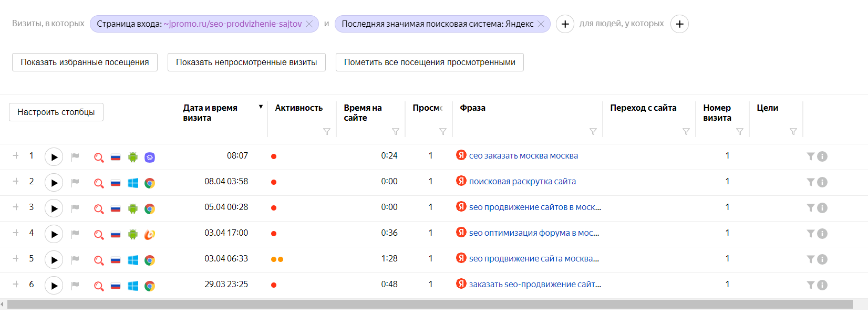Open the filter in the Цели column
This screenshot has width=868, height=315.
[x=793, y=131]
